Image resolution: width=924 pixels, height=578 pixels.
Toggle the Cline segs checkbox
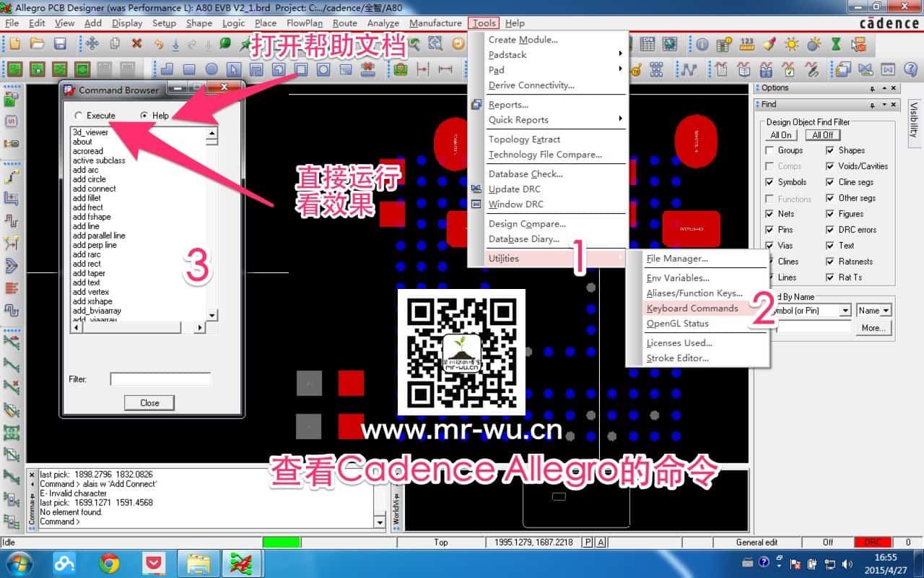tap(830, 182)
